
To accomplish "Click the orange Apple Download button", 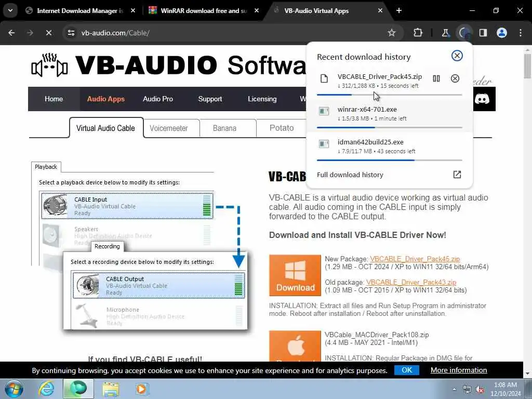I will [295, 346].
